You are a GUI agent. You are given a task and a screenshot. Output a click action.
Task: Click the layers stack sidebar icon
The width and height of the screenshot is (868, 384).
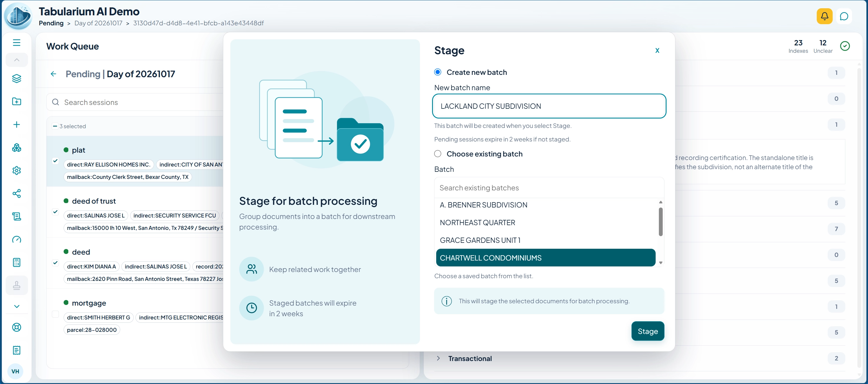coord(16,79)
